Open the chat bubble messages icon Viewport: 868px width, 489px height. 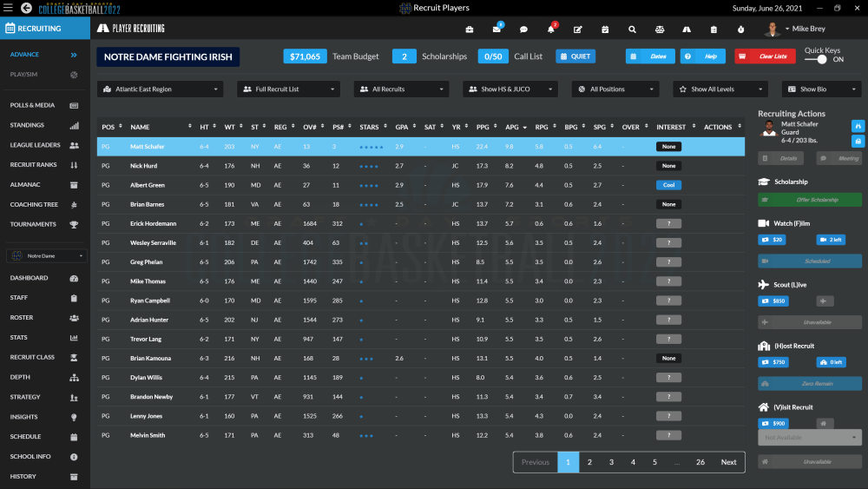pyautogui.click(x=523, y=30)
